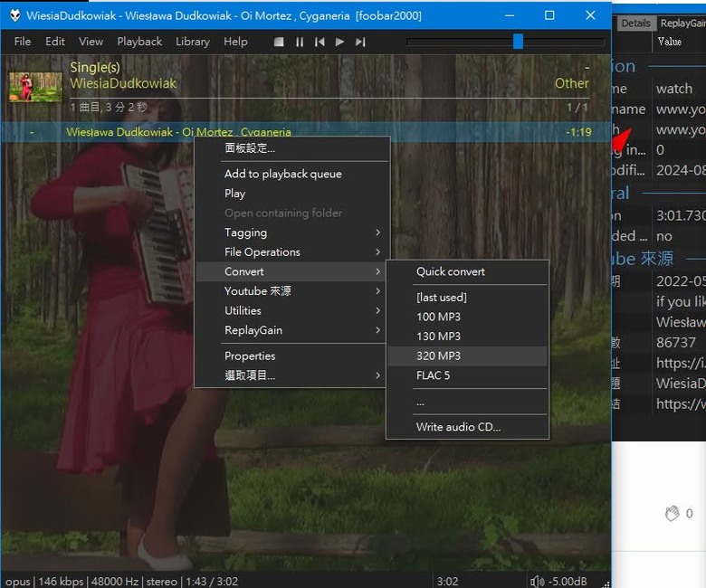Choose the 130 MP3 preset
Image resolution: width=706 pixels, height=588 pixels.
click(467, 337)
